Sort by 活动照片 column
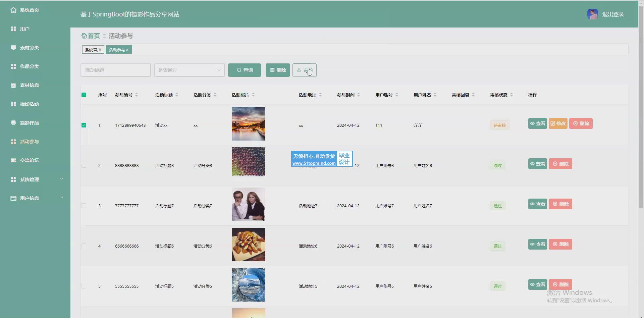Image resolution: width=644 pixels, height=318 pixels. [x=253, y=95]
